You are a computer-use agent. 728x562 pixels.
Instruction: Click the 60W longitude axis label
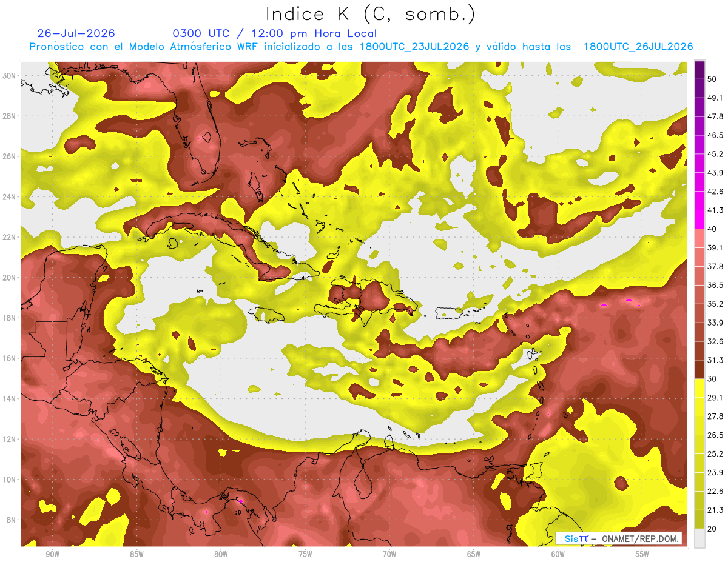coord(558,555)
